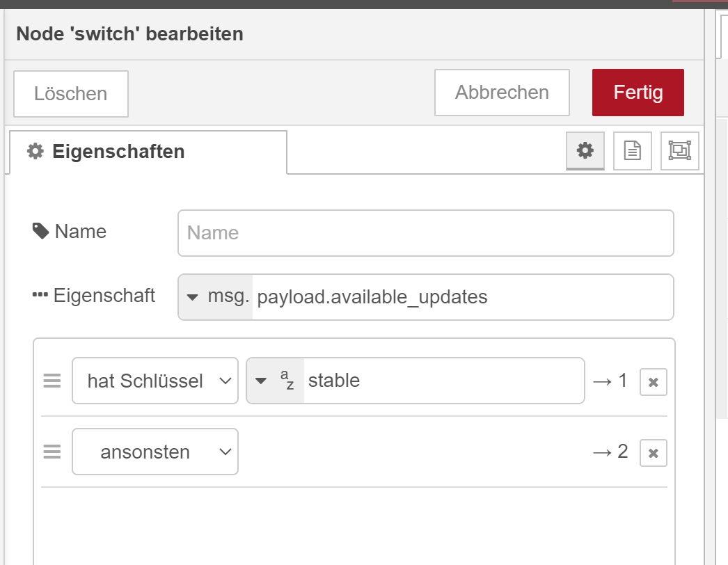Viewport: 728px width, 565px height.
Task: Click the Löschen button
Action: click(71, 94)
